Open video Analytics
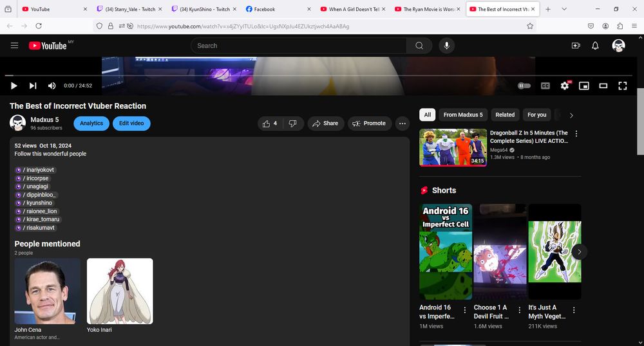Image resolution: width=644 pixels, height=346 pixels. coord(91,123)
